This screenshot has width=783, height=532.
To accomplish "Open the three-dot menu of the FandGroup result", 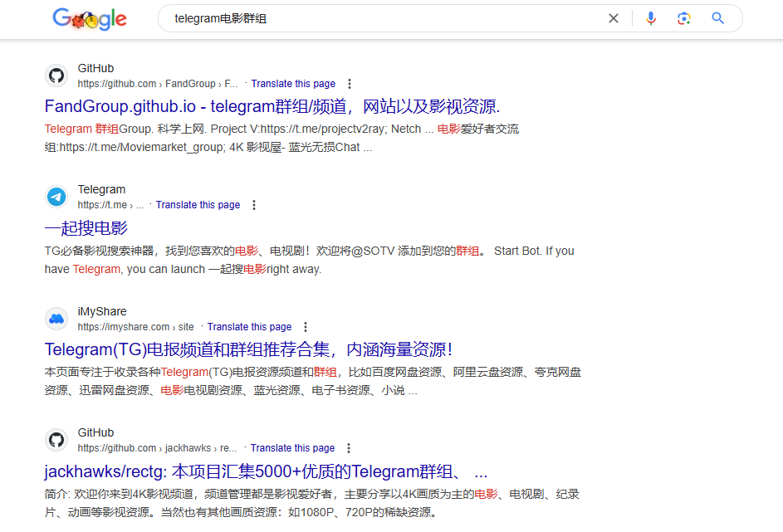I will click(x=350, y=84).
